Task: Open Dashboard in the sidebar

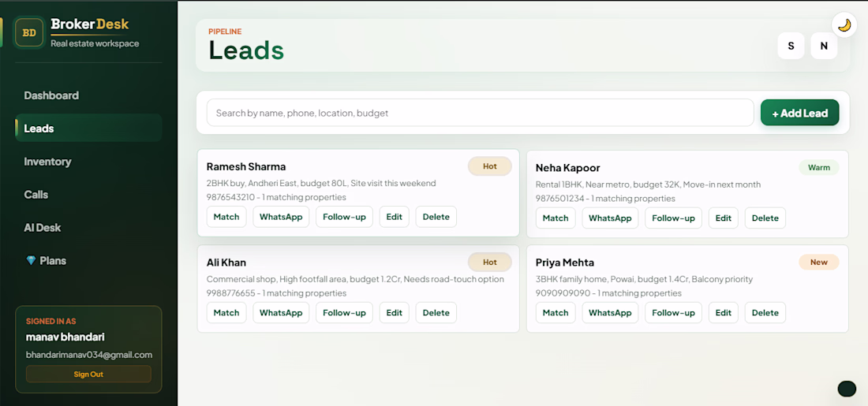Action: coord(88,95)
